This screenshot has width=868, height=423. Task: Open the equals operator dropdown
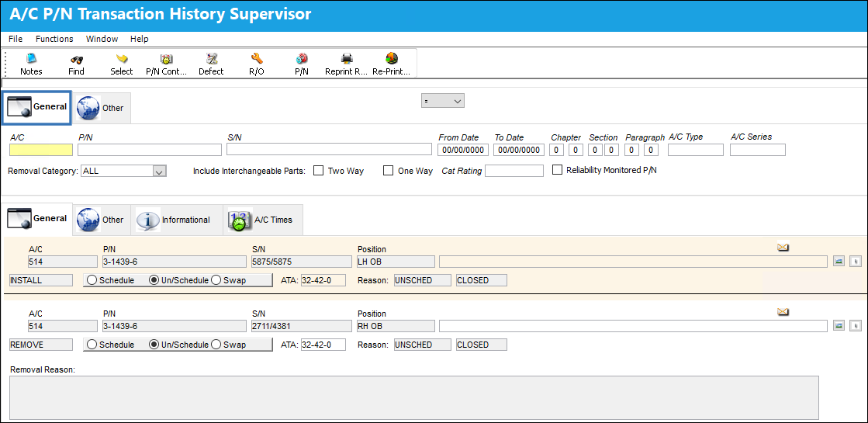(x=443, y=101)
